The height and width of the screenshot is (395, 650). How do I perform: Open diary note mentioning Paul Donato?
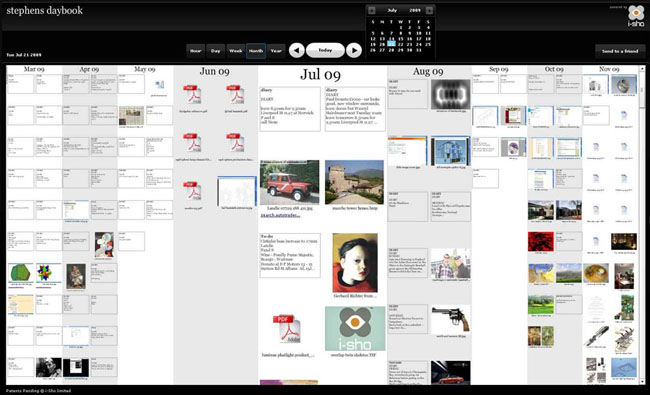pos(355,109)
